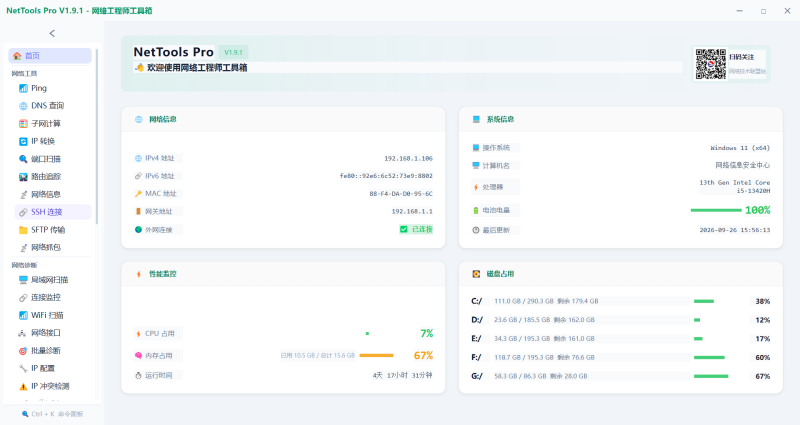
Task: Click the IPv4 address 192.168.1.106
Action: (408, 159)
